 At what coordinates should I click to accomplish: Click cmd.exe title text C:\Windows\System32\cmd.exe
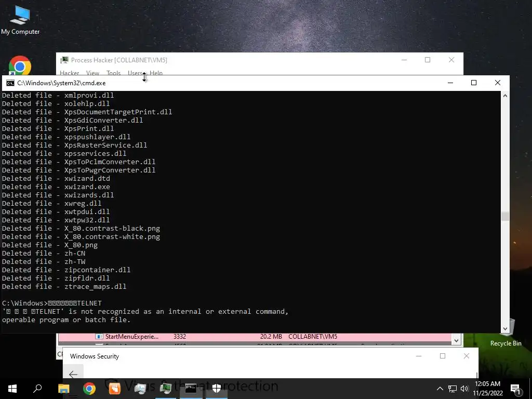(x=61, y=83)
